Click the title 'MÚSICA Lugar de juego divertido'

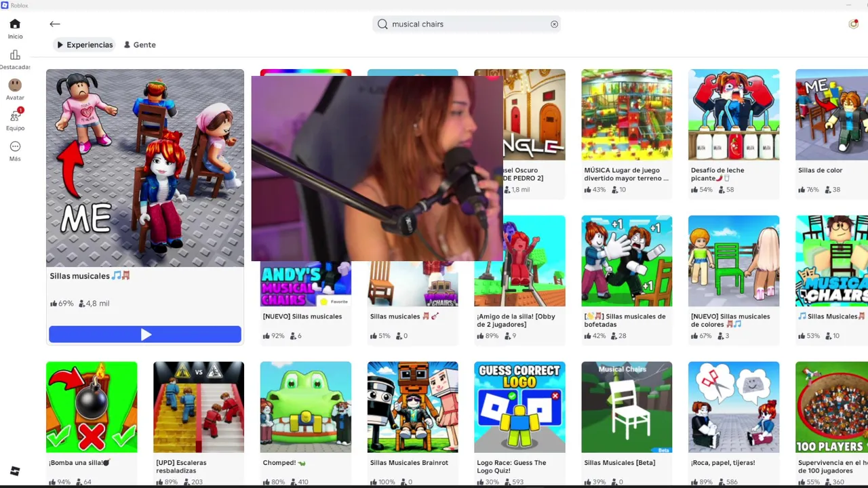click(626, 174)
